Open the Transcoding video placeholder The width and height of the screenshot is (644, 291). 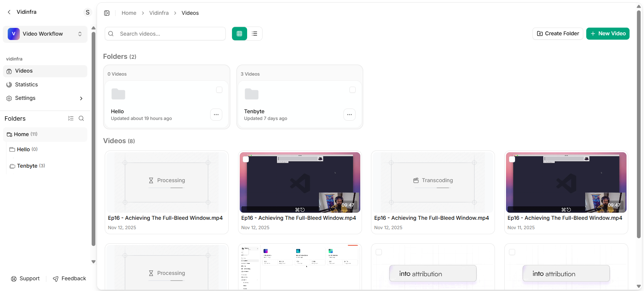pyautogui.click(x=433, y=182)
